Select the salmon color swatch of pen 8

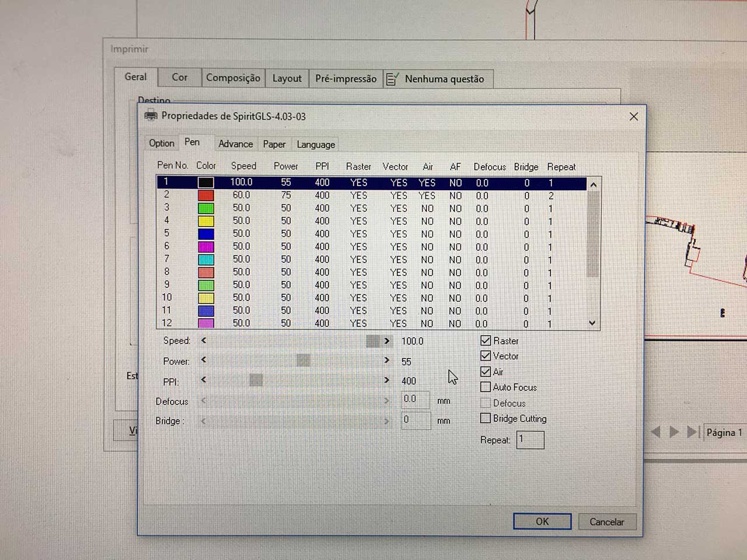205,272
